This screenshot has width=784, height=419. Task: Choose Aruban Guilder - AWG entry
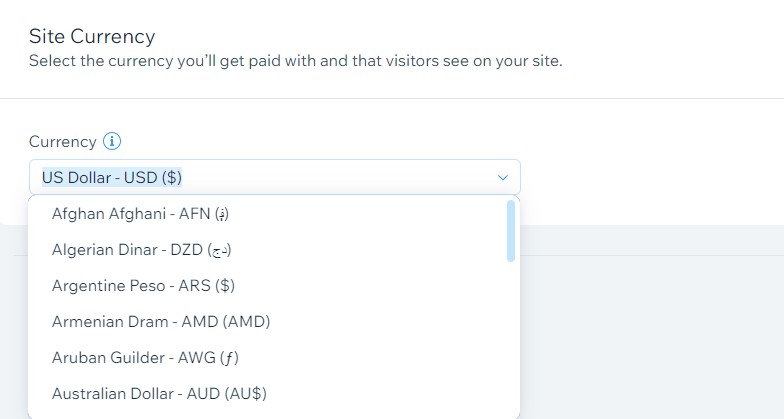145,358
